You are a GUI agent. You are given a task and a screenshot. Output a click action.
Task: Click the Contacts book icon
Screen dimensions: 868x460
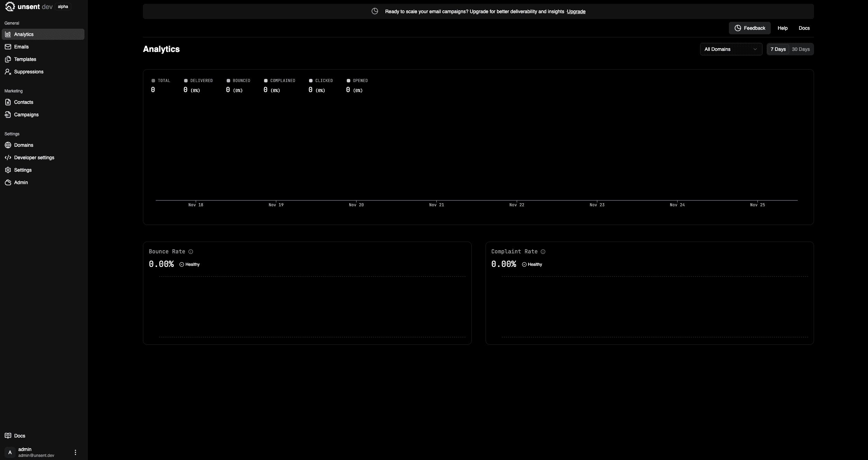8,102
